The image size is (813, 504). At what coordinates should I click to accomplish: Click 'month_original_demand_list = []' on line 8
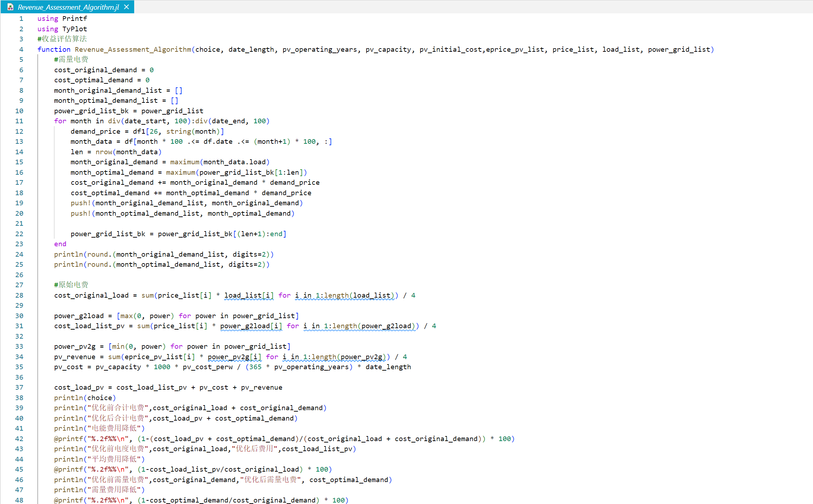pyautogui.click(x=118, y=90)
